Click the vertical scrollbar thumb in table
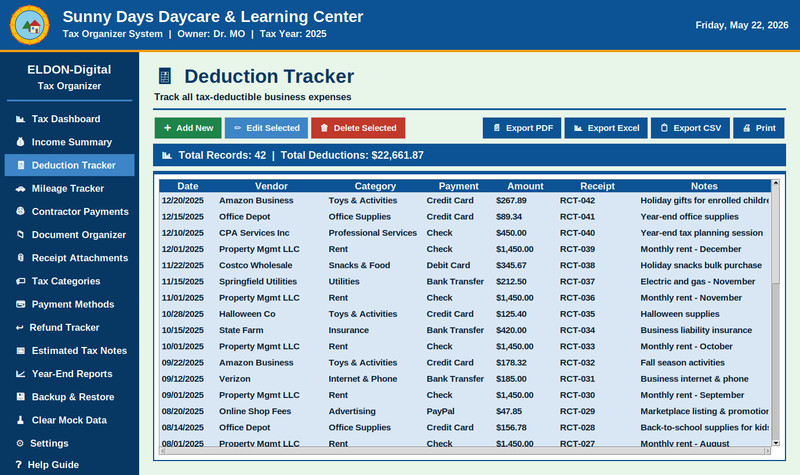This screenshot has height=475, width=800. tap(776, 235)
